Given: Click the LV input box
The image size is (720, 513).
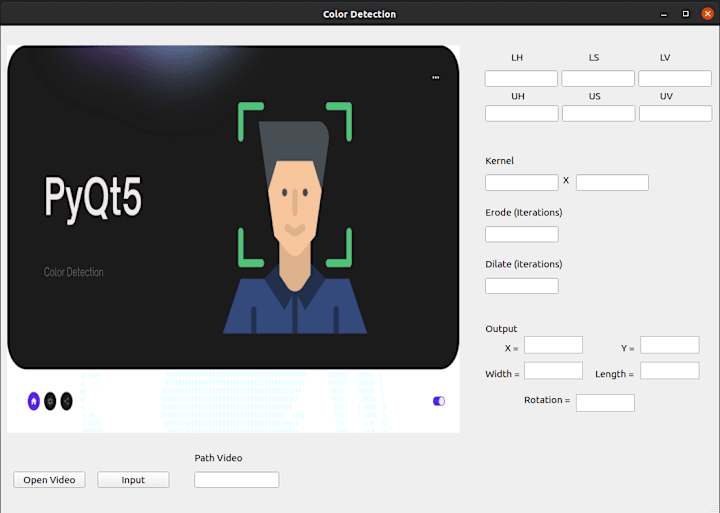Looking at the screenshot, I should 675,79.
